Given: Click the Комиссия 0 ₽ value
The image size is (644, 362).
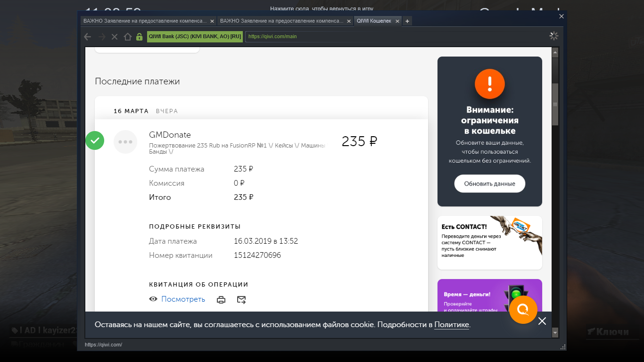Looking at the screenshot, I should pos(239,183).
